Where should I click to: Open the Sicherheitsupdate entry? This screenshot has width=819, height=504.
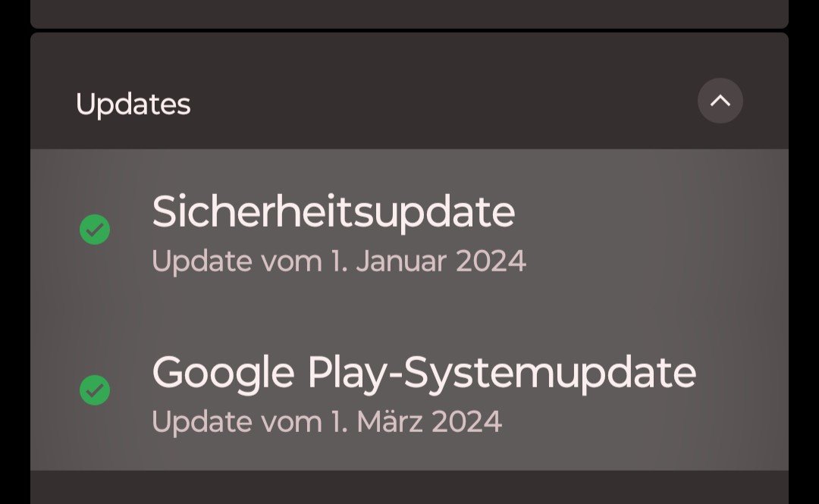point(409,230)
